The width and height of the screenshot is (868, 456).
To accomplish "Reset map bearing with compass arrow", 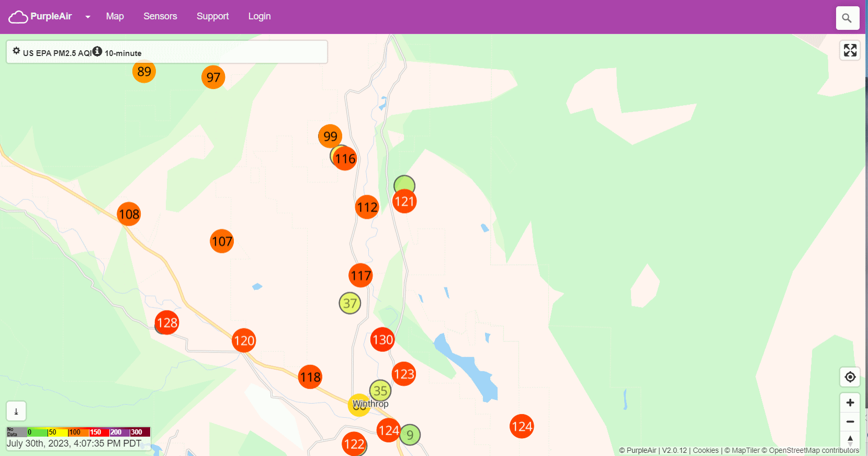I will [850, 439].
